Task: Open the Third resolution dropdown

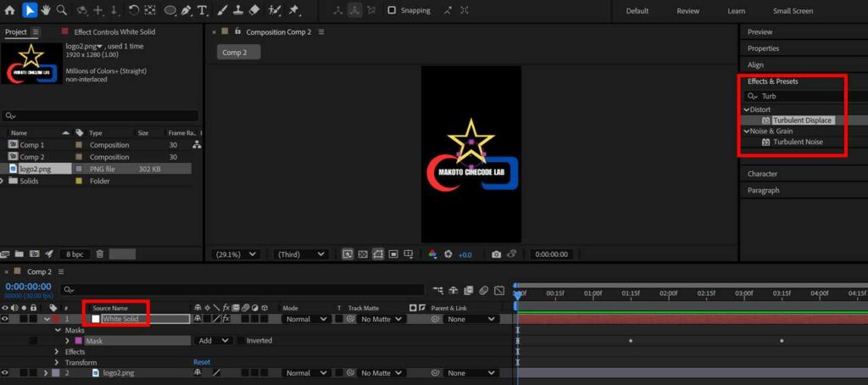Action: pos(302,254)
